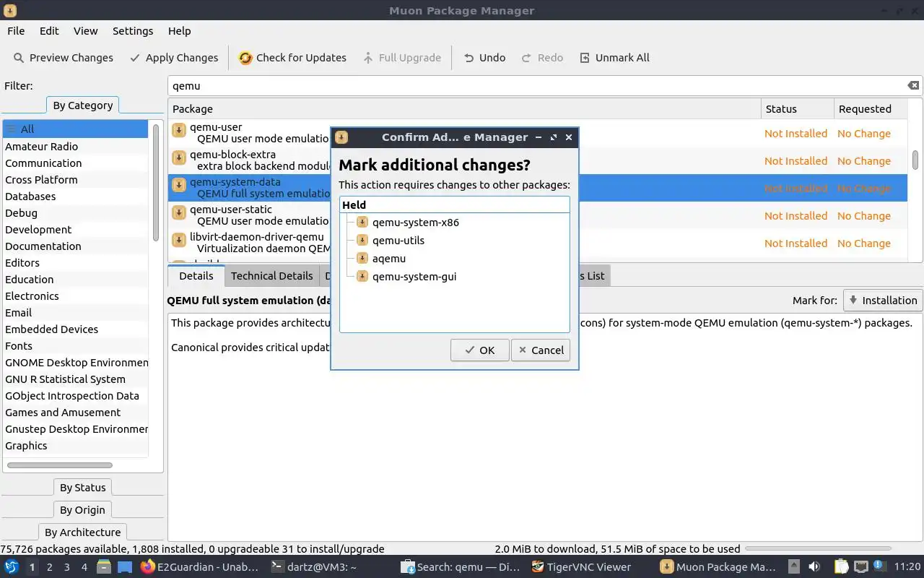
Task: Open the View menu
Action: pyautogui.click(x=85, y=31)
